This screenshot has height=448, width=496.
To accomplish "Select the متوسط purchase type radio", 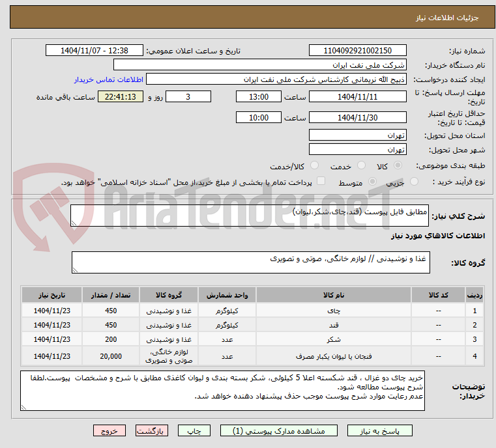I will coord(372,181).
